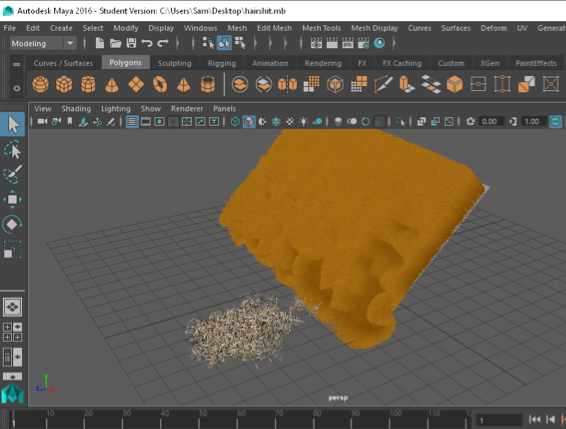
Task: Go to start of playback range
Action: [x=534, y=419]
